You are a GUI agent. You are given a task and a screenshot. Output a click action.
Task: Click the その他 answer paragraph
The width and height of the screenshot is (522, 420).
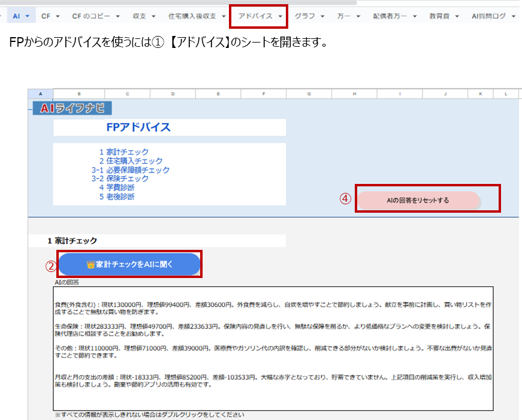273,352
